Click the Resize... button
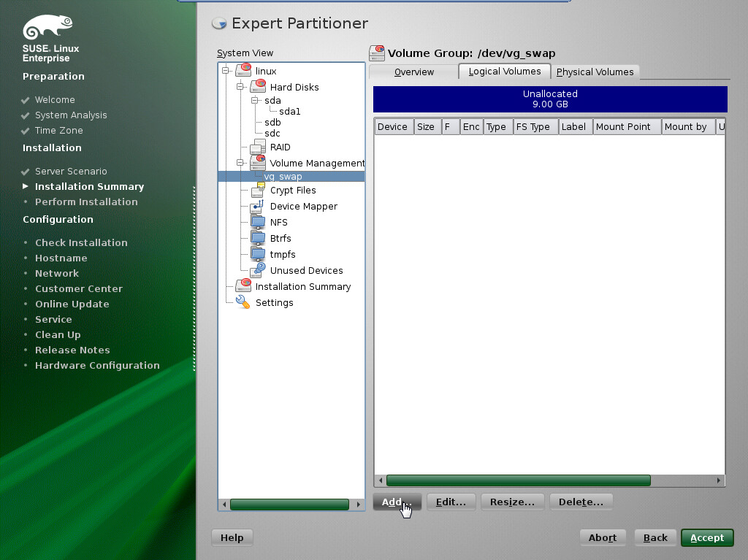 click(x=512, y=502)
